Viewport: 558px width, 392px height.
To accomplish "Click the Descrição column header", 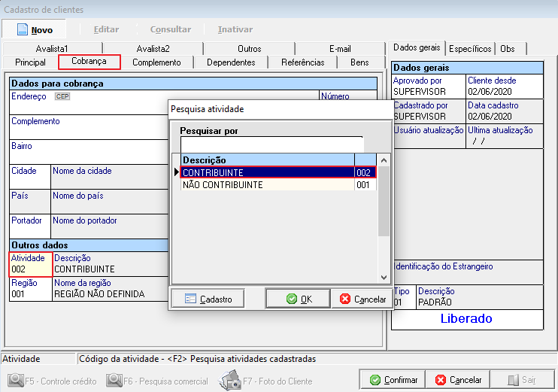I will (267, 160).
